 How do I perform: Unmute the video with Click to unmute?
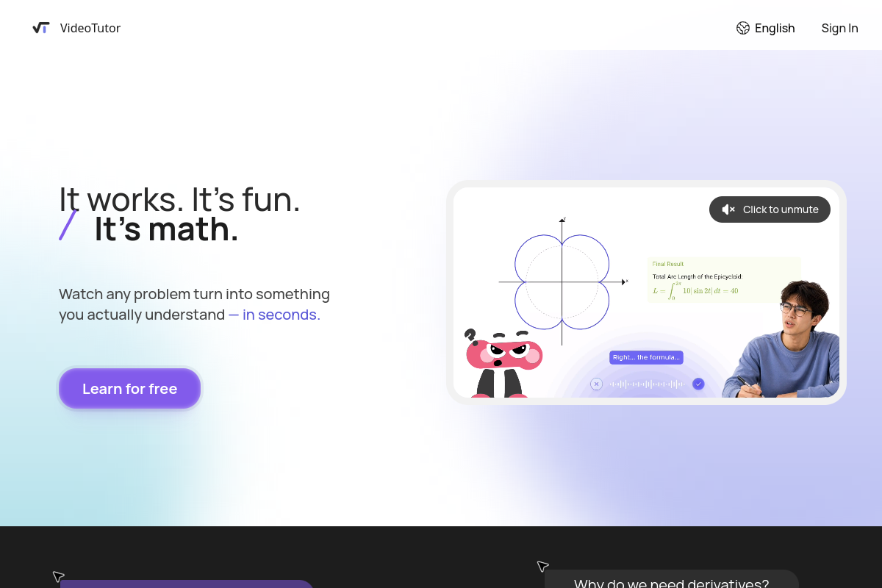[770, 209]
